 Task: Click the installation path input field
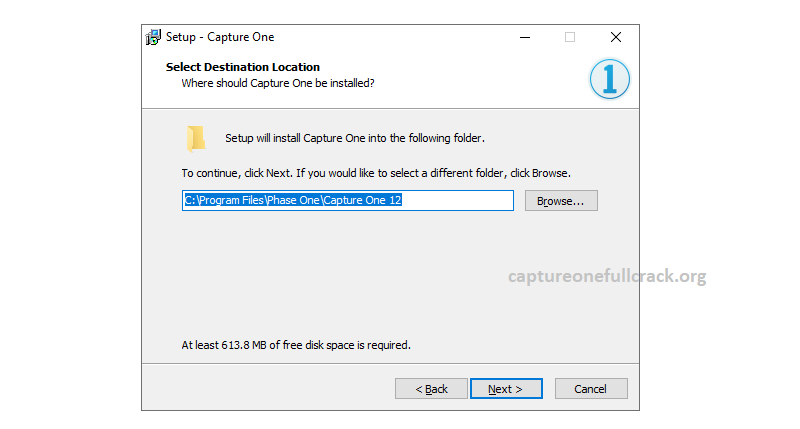[347, 200]
